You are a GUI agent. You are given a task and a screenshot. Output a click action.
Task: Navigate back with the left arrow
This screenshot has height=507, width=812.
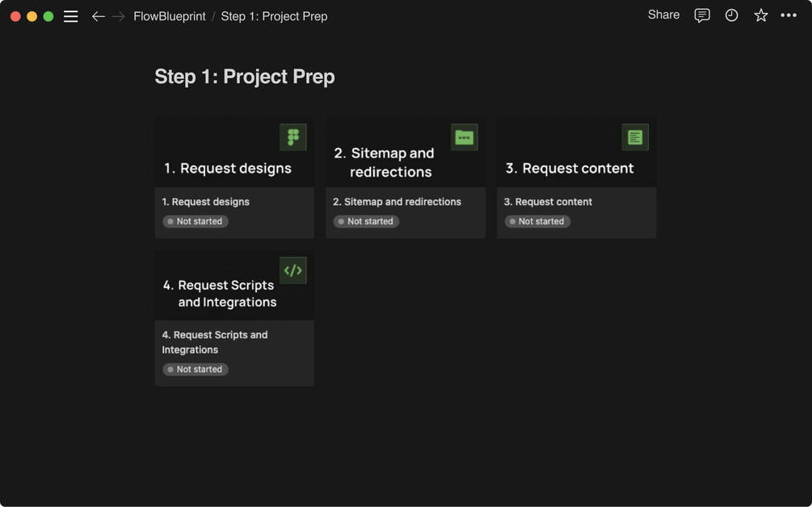click(99, 16)
